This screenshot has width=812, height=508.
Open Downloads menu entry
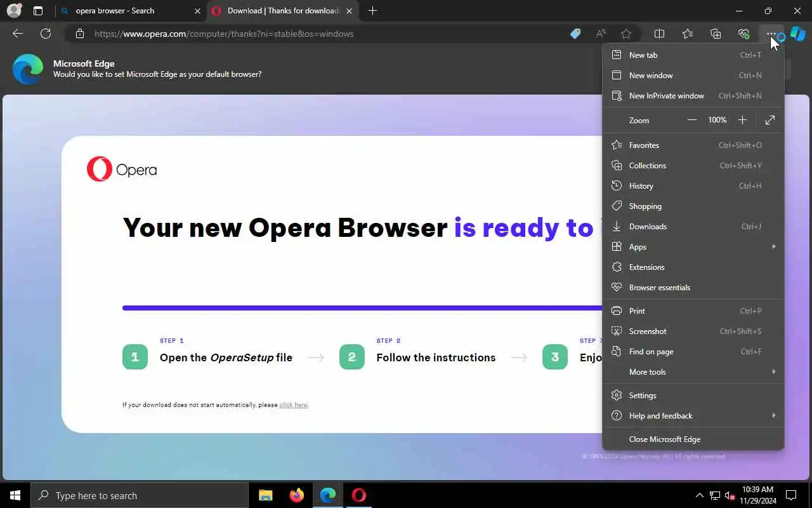tap(693, 227)
